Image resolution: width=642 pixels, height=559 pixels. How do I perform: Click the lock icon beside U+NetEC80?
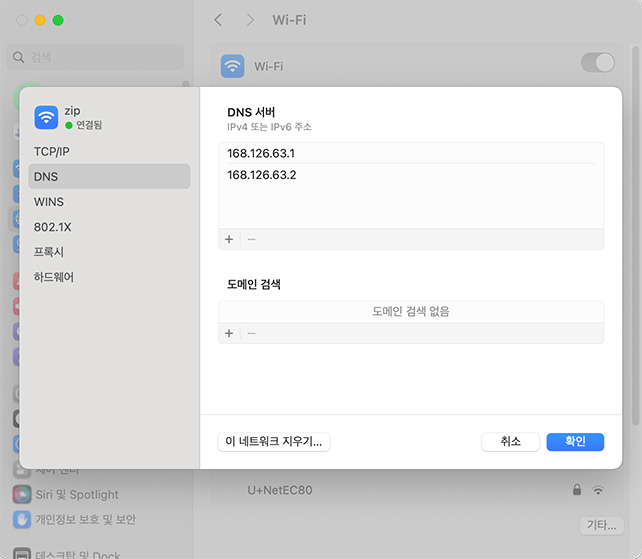click(x=576, y=490)
